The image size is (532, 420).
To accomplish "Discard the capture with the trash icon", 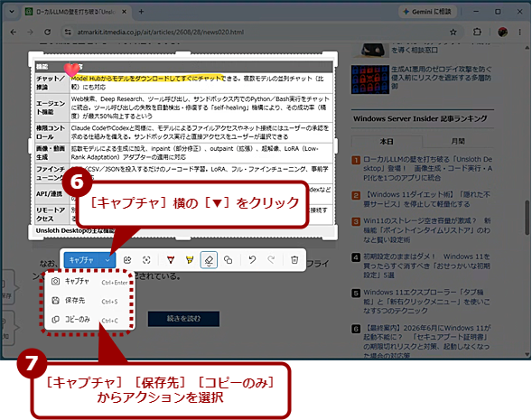I will [x=294, y=260].
